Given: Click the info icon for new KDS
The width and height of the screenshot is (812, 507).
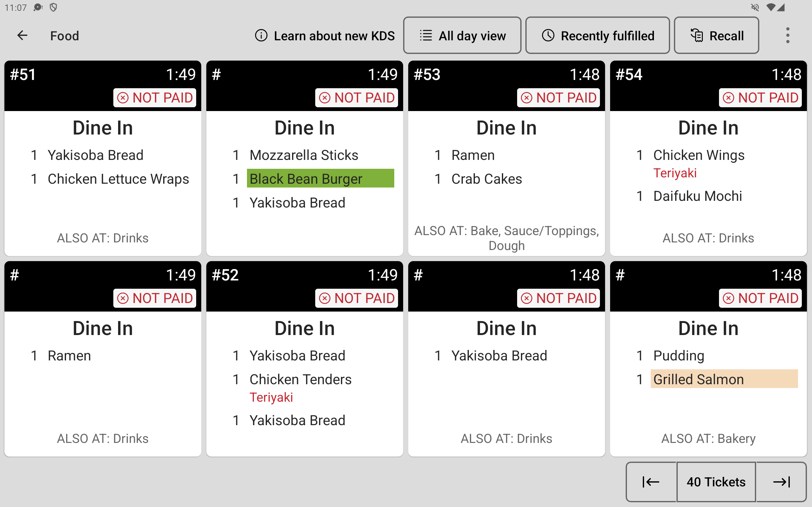Looking at the screenshot, I should [261, 36].
